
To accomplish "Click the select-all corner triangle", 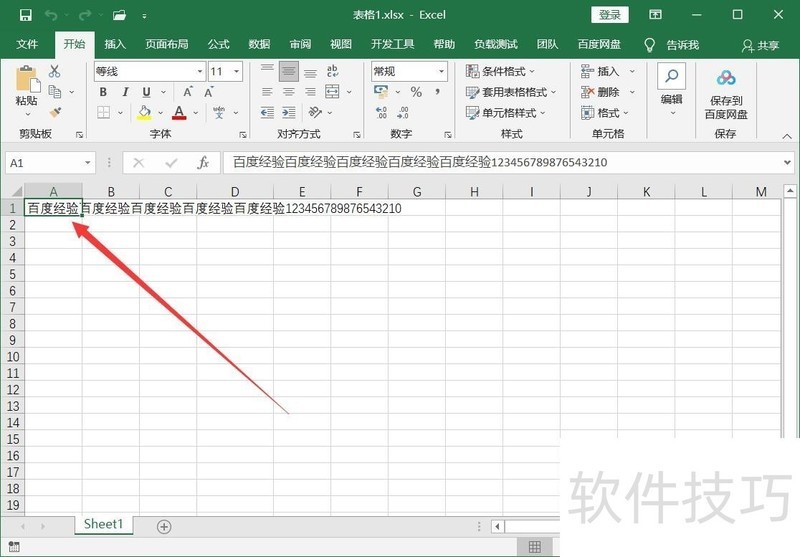I will pos(16,191).
